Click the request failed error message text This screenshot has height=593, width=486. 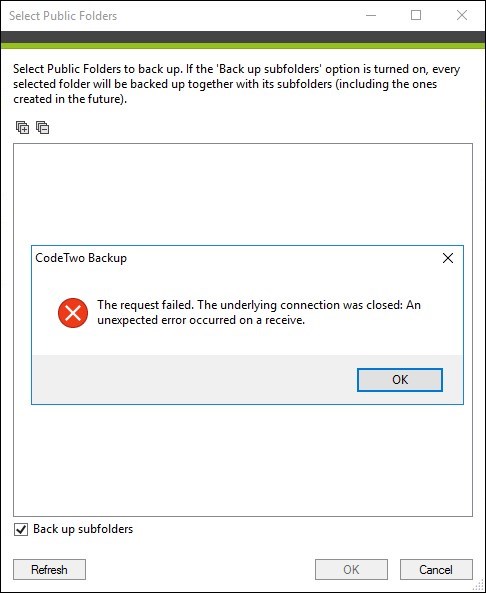259,312
